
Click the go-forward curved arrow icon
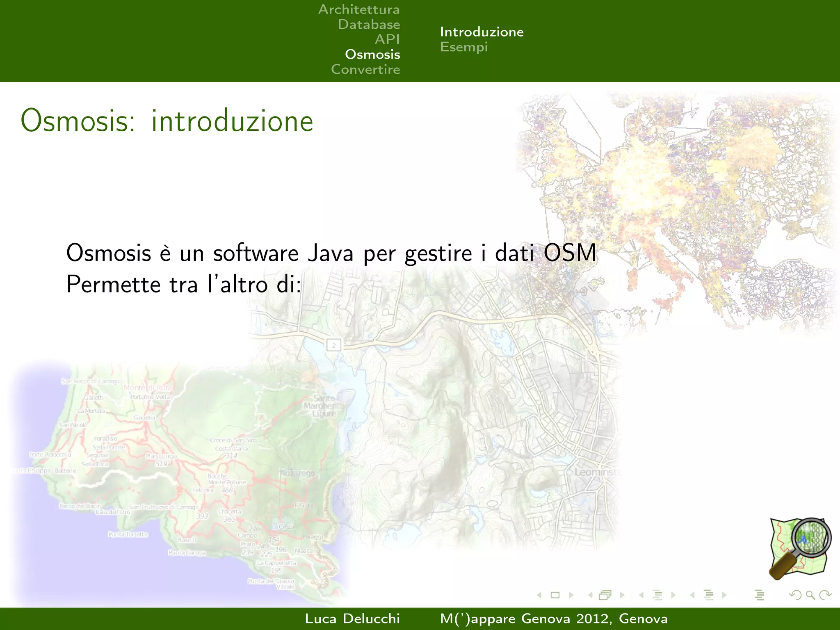(x=825, y=595)
